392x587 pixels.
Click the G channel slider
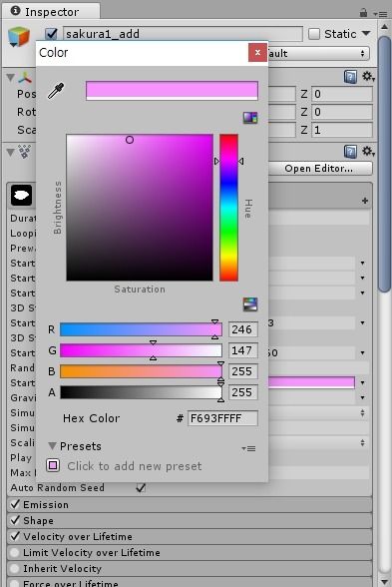(x=141, y=350)
